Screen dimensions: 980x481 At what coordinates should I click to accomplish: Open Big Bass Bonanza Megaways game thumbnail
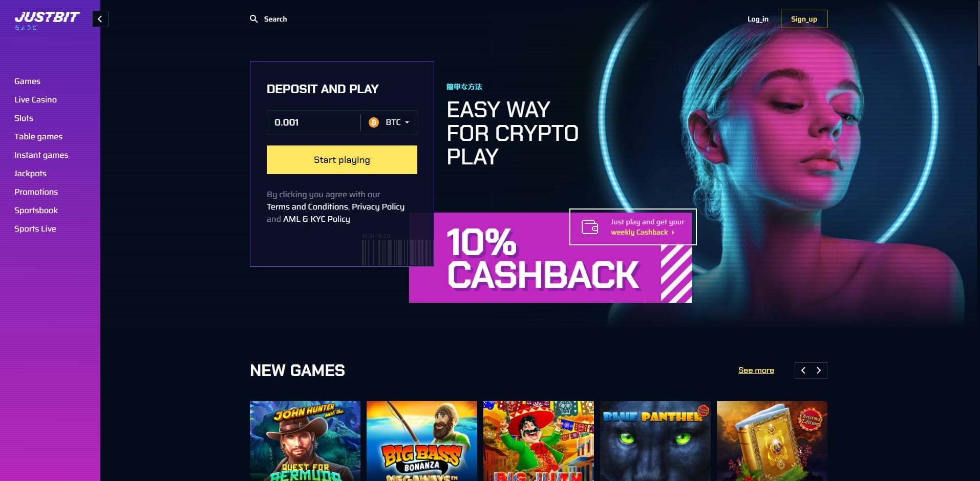[x=422, y=441]
